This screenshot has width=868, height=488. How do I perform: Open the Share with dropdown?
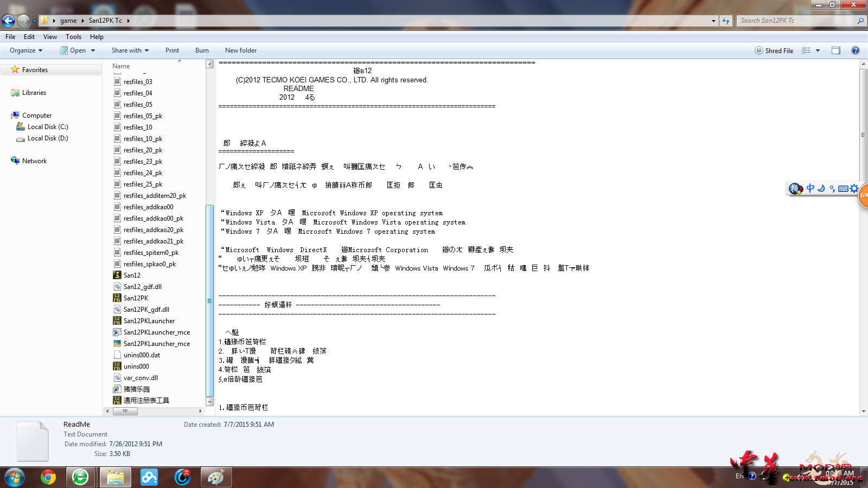(x=130, y=50)
